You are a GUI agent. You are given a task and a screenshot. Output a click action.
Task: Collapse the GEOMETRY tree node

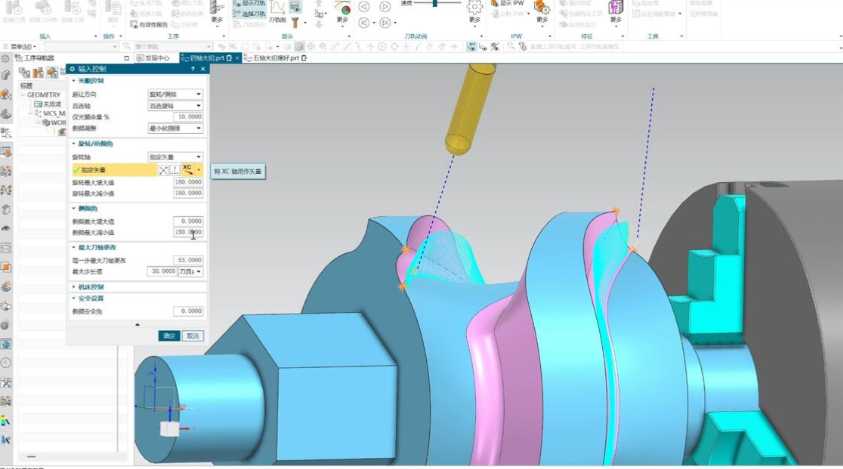pos(23,95)
